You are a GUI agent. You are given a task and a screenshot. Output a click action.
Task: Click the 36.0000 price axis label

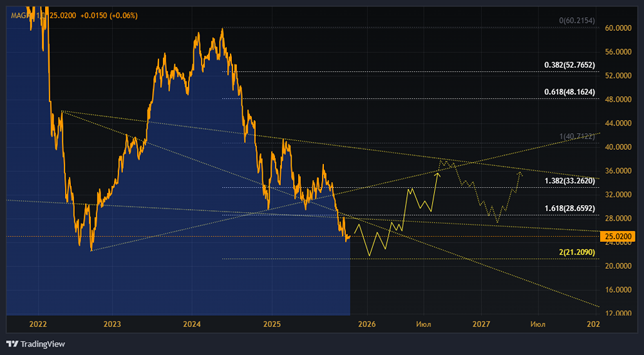click(x=618, y=170)
